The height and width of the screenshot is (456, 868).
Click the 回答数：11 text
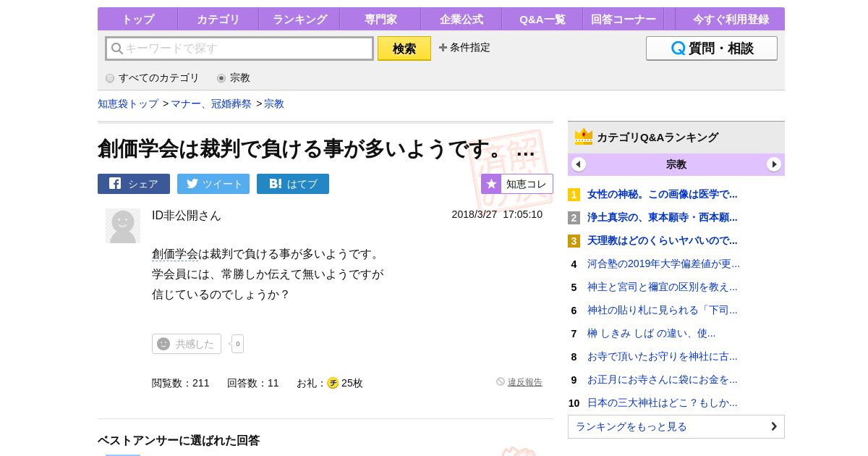[x=253, y=383]
